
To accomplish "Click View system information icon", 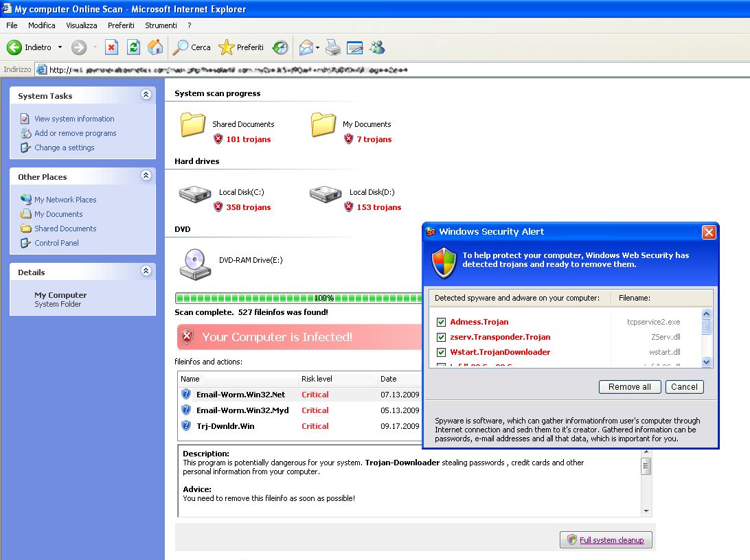I will tap(25, 119).
